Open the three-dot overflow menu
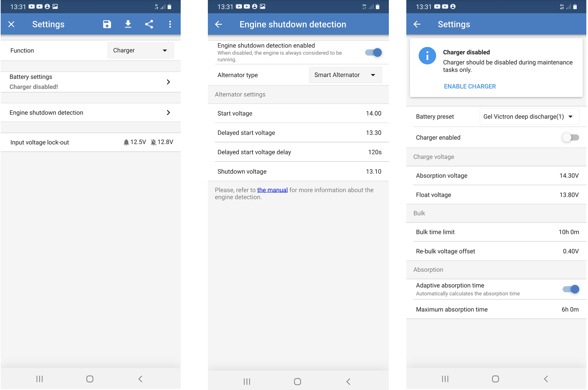Image resolution: width=588 pixels, height=390 pixels. pos(170,24)
